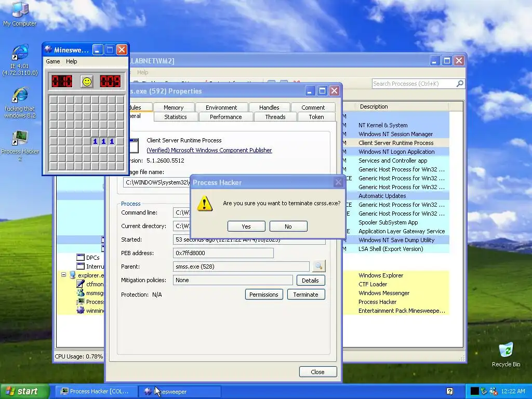Click the help question mark tray icon
The image size is (532, 399).
pos(449,391)
